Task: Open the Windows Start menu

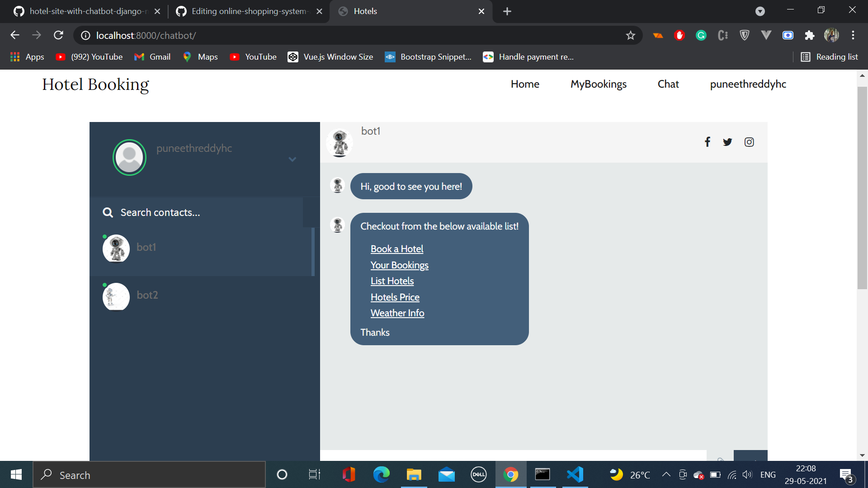Action: (16, 475)
